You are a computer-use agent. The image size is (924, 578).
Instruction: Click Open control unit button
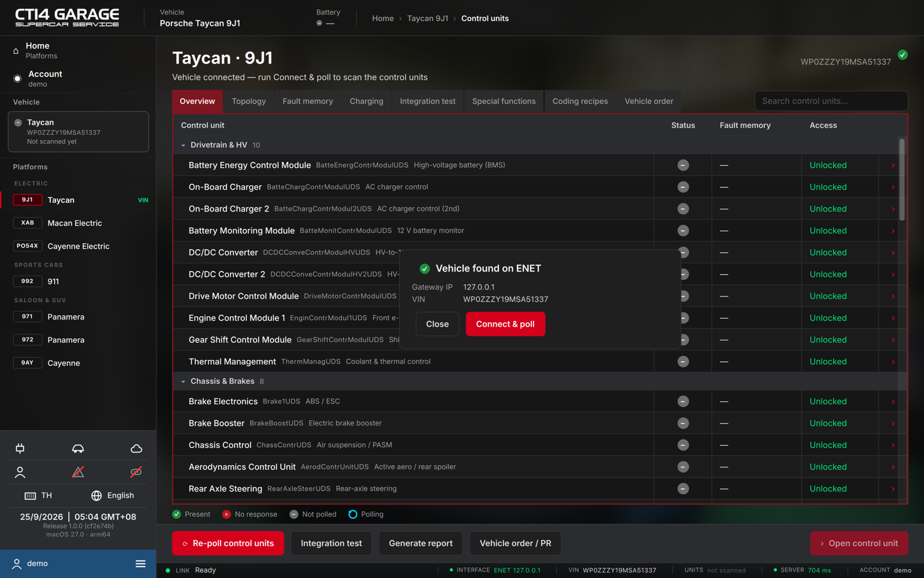point(859,543)
